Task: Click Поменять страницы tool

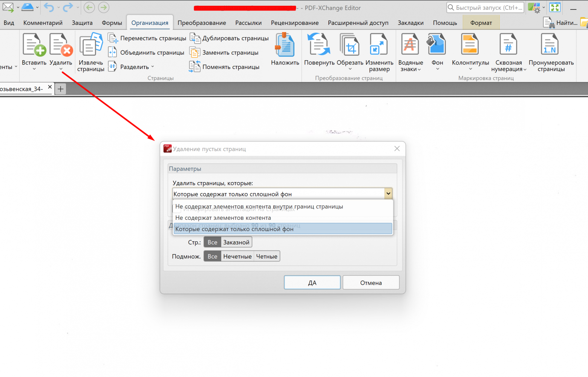Action: [x=224, y=67]
